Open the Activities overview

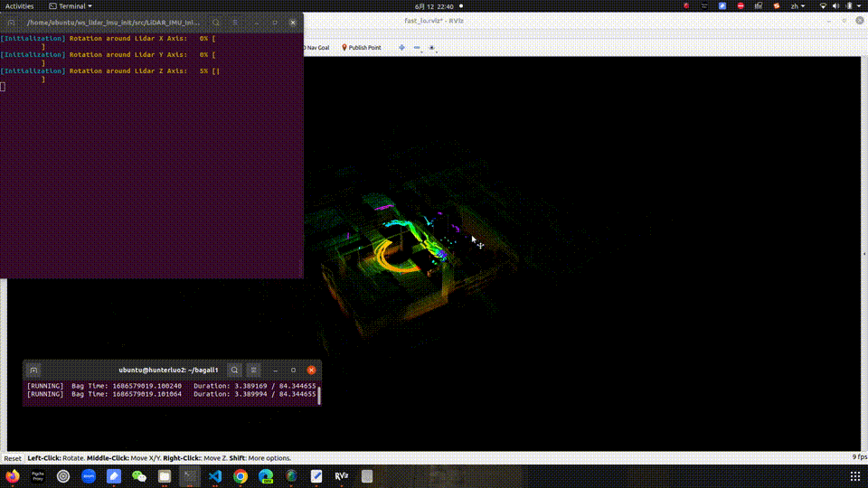click(19, 6)
